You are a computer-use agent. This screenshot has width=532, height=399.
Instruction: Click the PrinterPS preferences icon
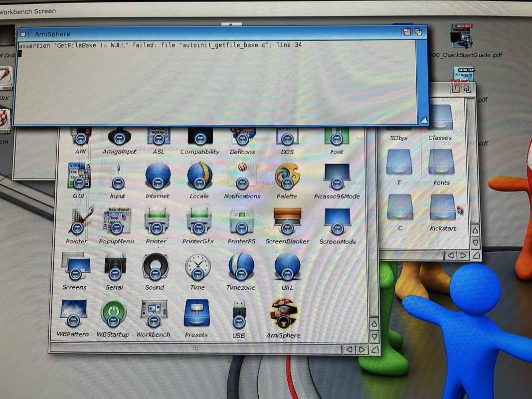pos(242,221)
